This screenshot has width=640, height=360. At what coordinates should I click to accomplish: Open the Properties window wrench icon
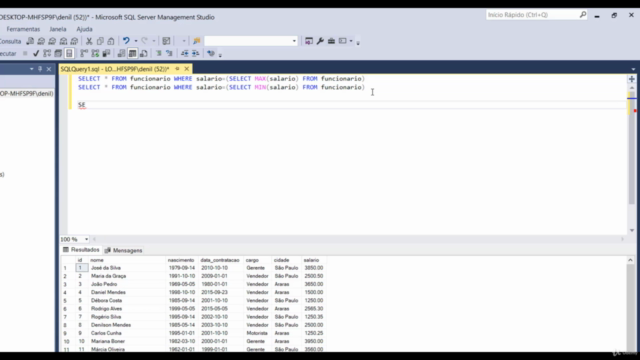click(320, 41)
